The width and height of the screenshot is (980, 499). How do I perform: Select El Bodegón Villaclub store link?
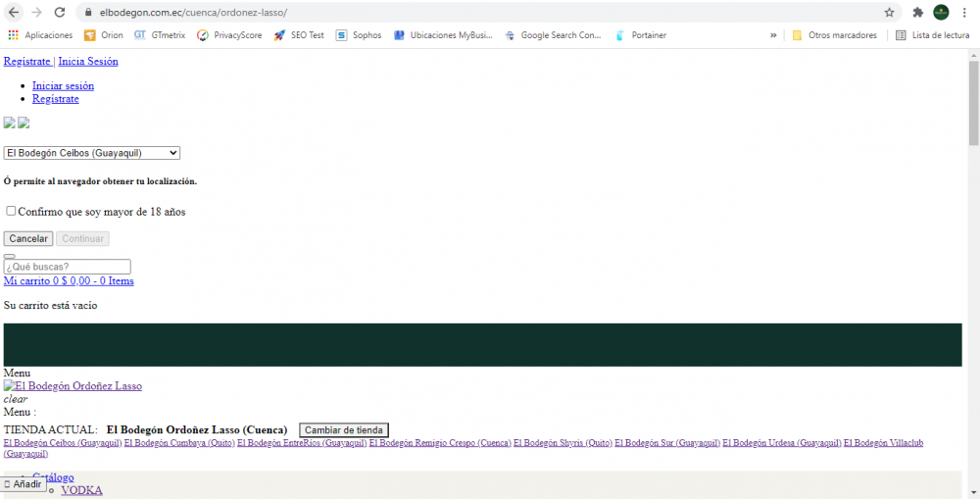click(x=883, y=443)
